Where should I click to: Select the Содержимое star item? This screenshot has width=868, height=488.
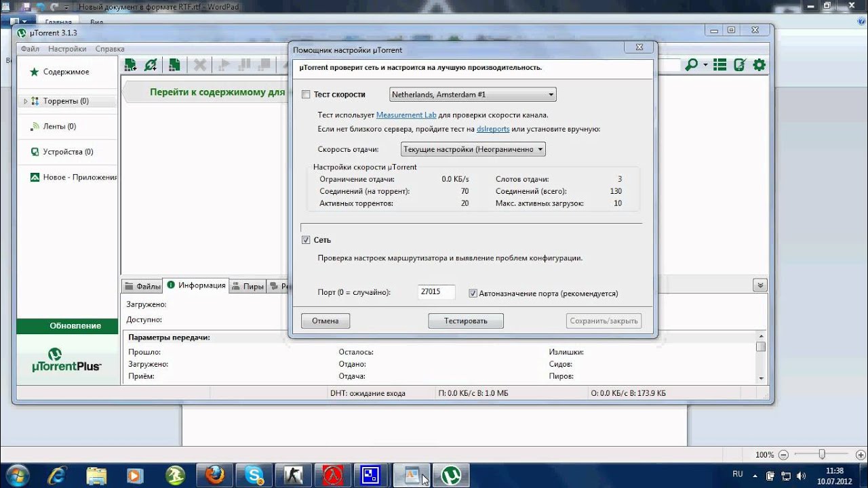point(67,72)
